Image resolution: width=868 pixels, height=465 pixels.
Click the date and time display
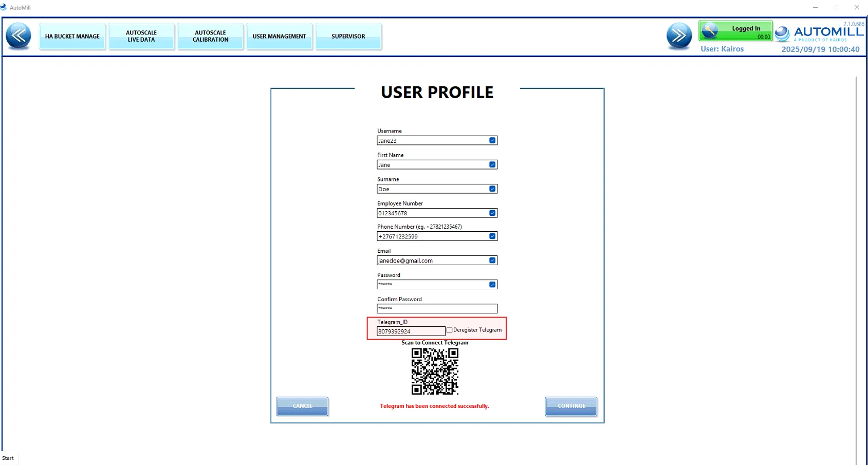[x=820, y=49]
